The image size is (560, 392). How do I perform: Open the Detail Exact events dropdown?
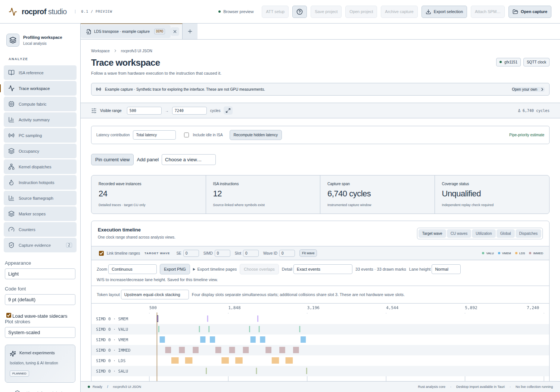(323, 269)
